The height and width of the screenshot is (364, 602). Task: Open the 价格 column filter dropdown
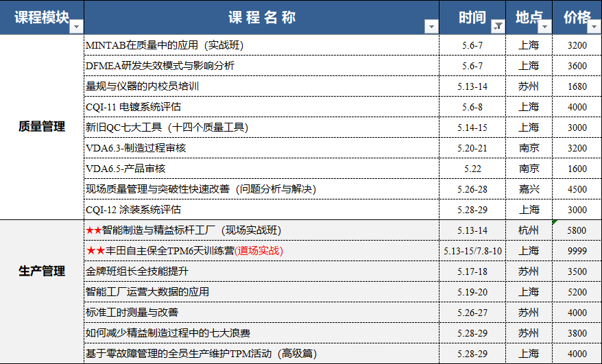594,27
